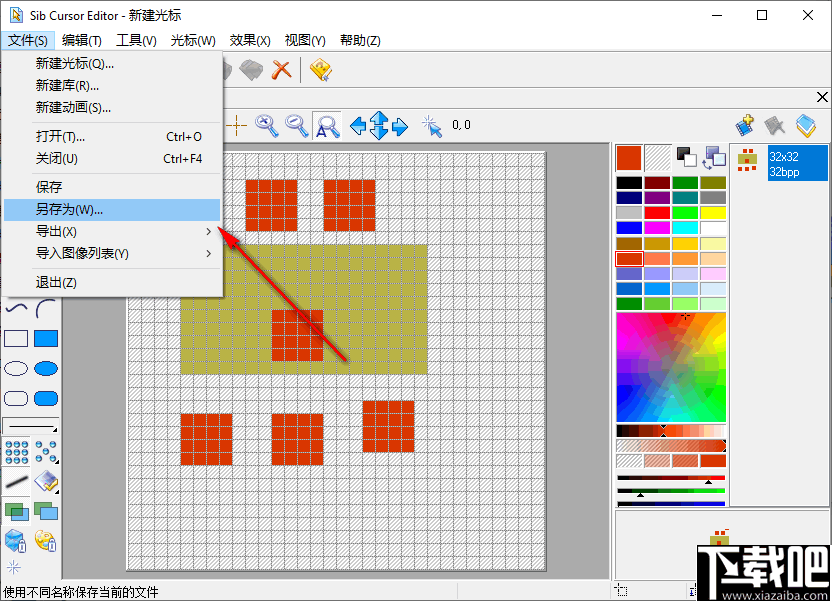Select the filled ellipse drawing tool
The image size is (832, 601).
[45, 368]
